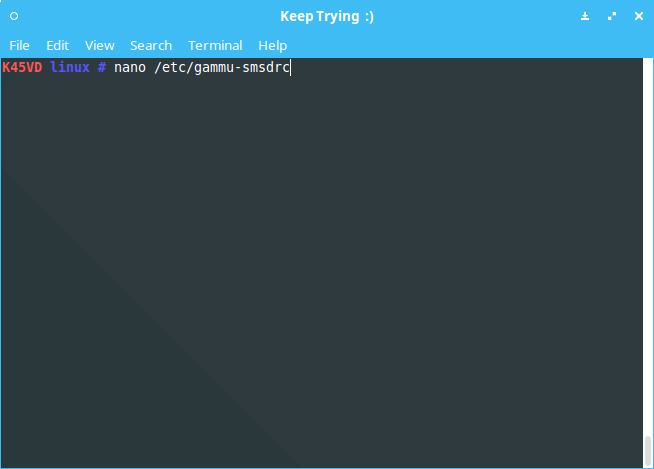Image resolution: width=654 pixels, height=469 pixels.
Task: Click the /etc/gammu-smsdrc path text
Action: pyautogui.click(x=222, y=68)
